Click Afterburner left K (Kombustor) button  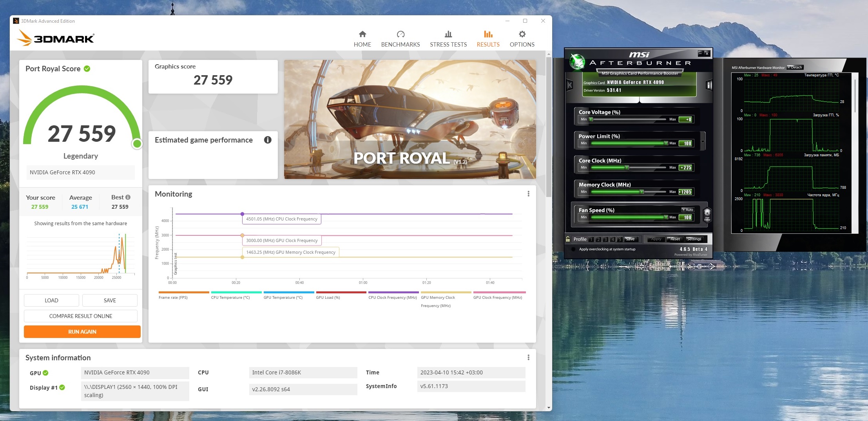[x=570, y=85]
